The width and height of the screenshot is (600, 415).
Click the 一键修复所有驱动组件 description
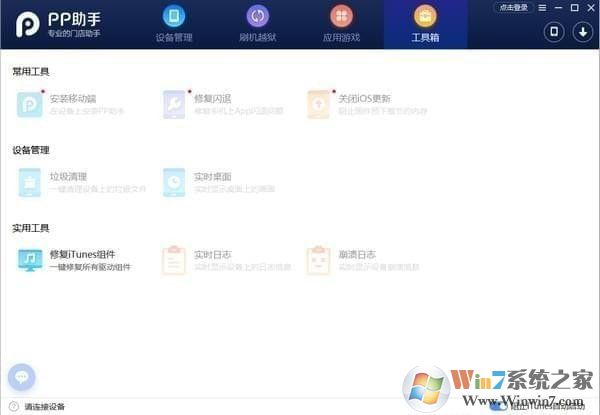(90, 267)
